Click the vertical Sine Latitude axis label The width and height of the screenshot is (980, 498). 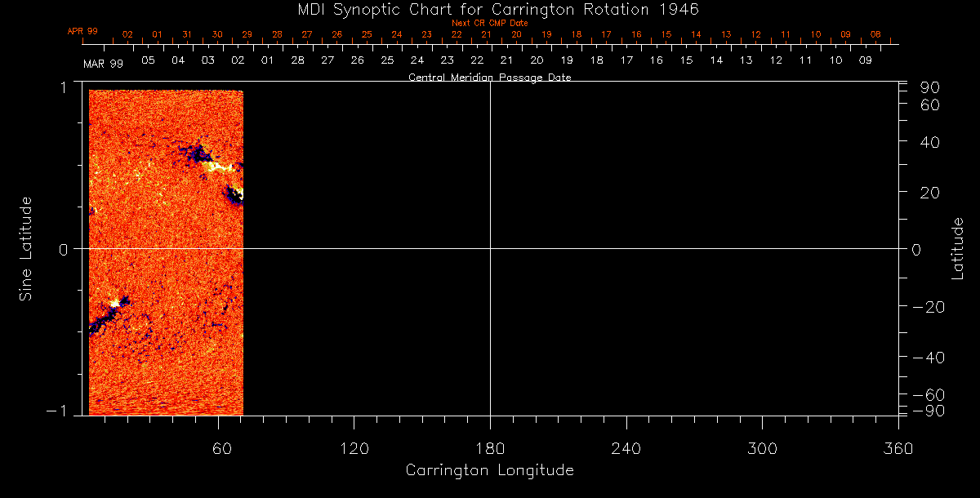click(x=25, y=248)
